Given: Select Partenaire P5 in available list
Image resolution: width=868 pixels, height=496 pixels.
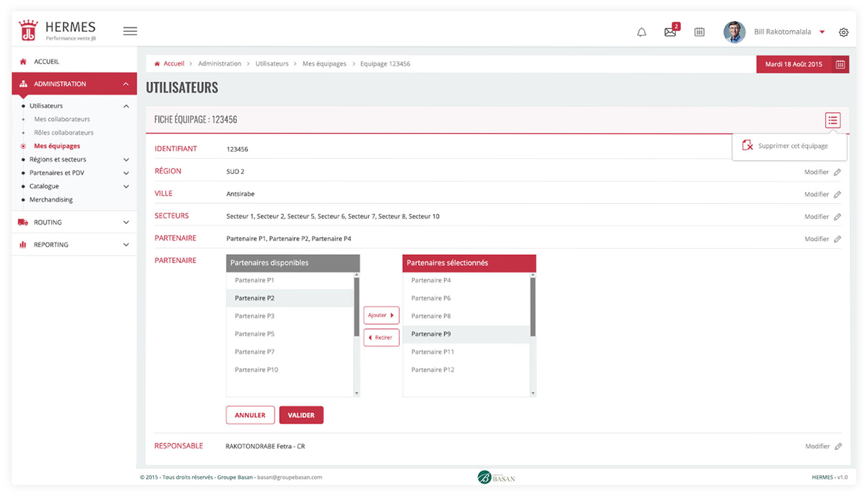Looking at the screenshot, I should click(290, 334).
